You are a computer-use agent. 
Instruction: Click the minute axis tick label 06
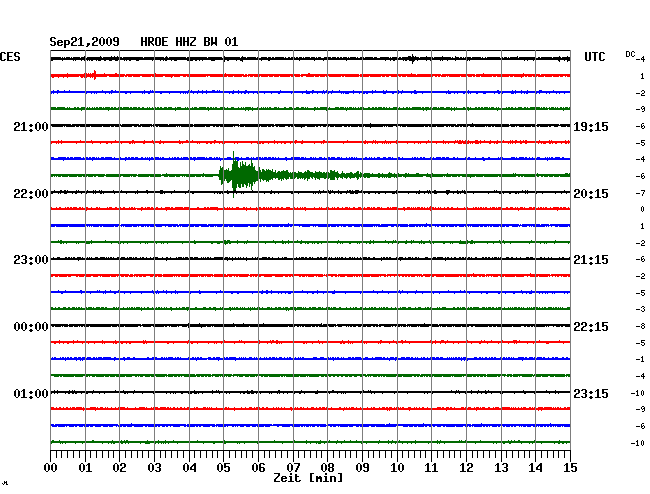[x=258, y=467]
